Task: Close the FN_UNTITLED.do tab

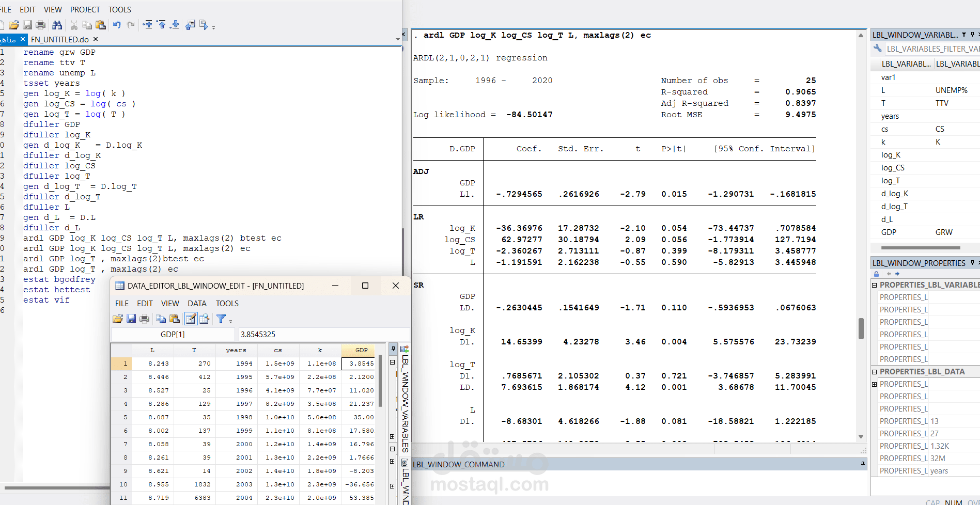Action: coord(96,39)
